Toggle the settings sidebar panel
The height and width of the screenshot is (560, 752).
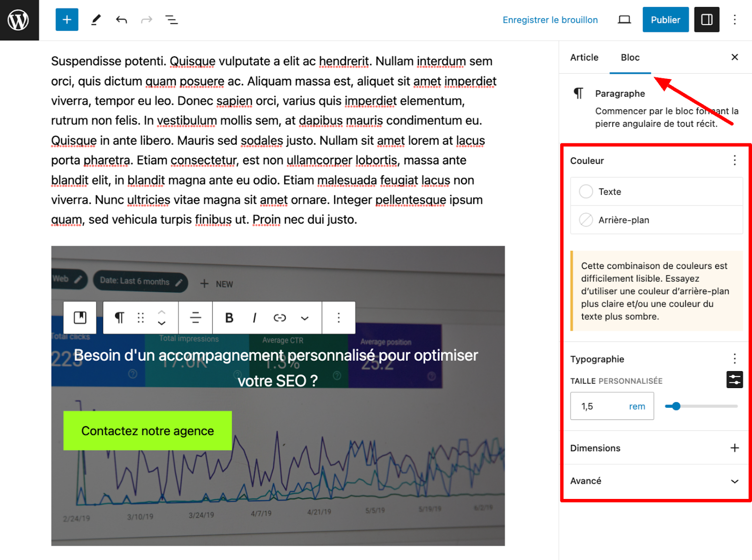click(706, 20)
